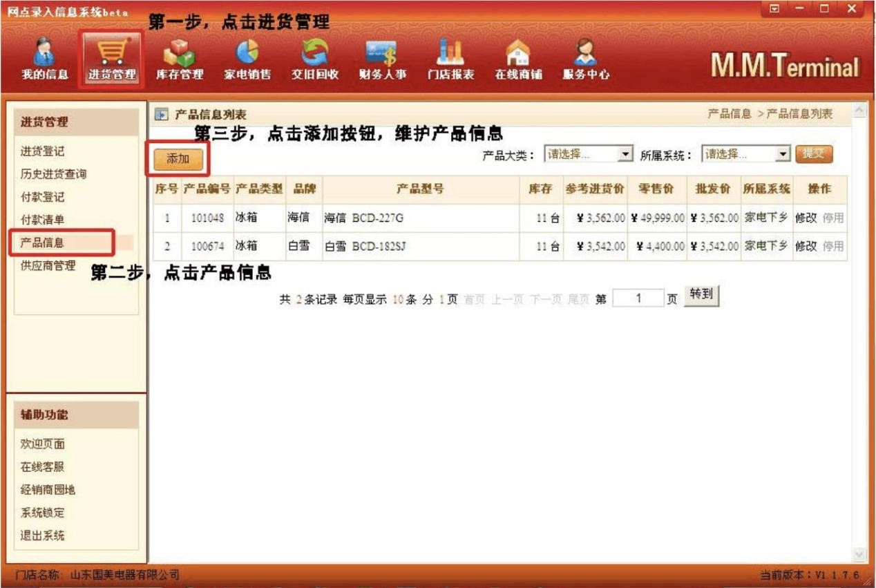
Task: Click the 产品型号 column header
Action: (x=420, y=189)
